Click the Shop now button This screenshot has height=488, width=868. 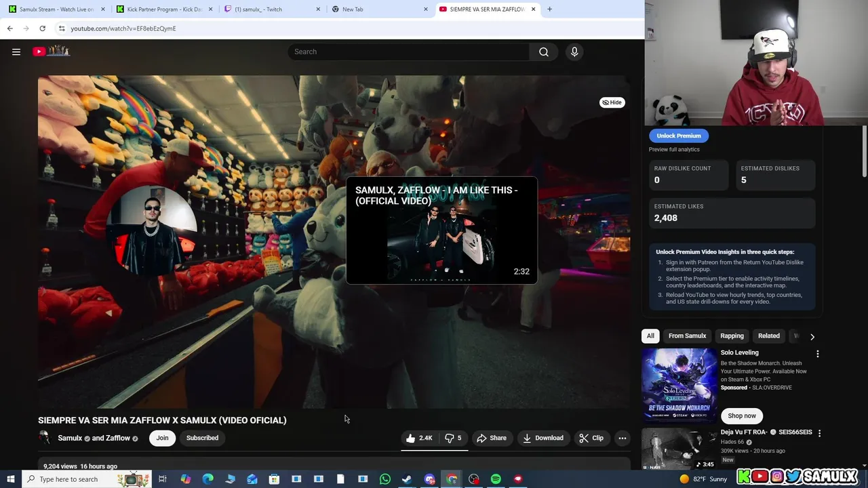(x=742, y=416)
